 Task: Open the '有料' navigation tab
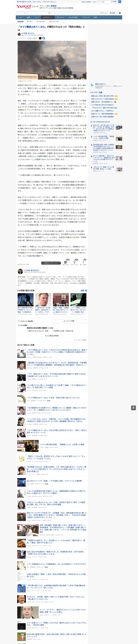pos(95,17)
